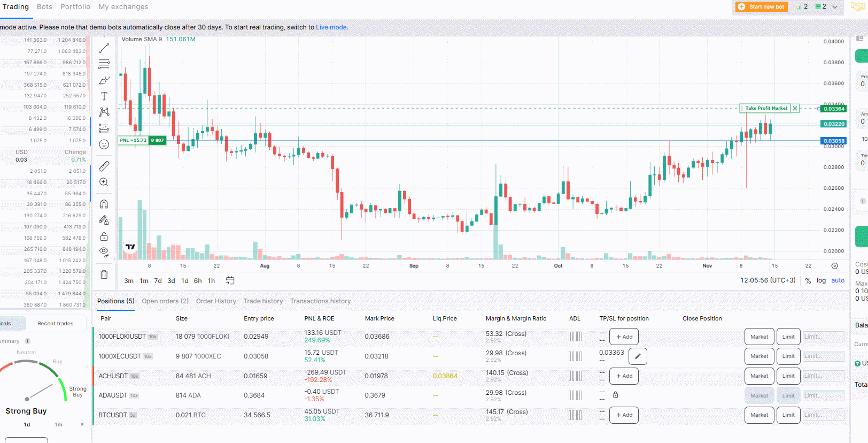The width and height of the screenshot is (868, 443).
Task: Toggle magnet mode in drawing toolbar
Action: (x=104, y=204)
